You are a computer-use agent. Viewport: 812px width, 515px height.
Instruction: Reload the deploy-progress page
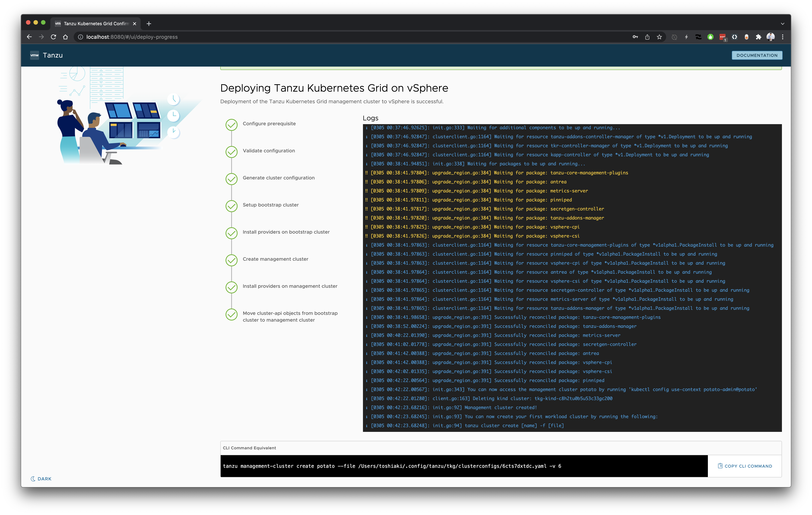click(x=53, y=37)
